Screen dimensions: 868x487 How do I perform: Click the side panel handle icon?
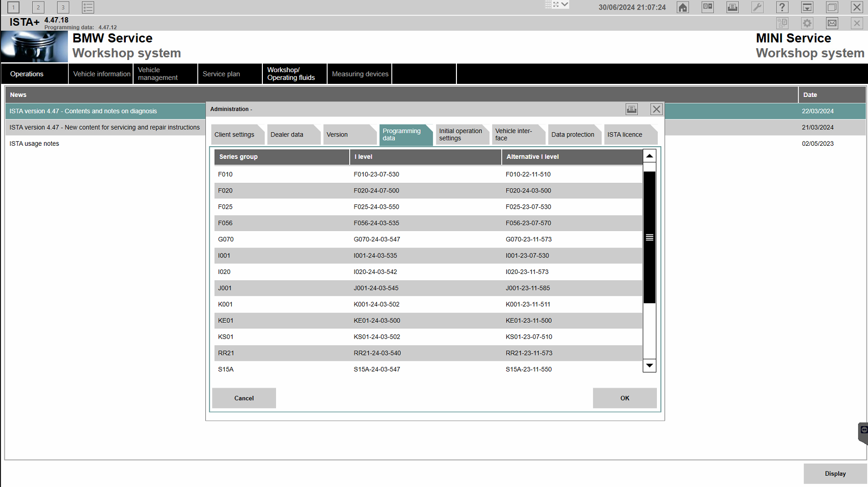[x=863, y=433]
